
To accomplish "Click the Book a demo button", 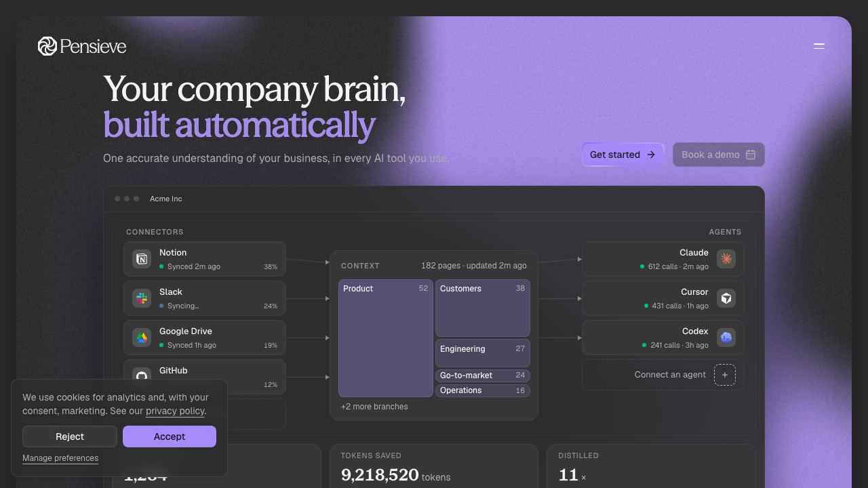I will pyautogui.click(x=719, y=155).
